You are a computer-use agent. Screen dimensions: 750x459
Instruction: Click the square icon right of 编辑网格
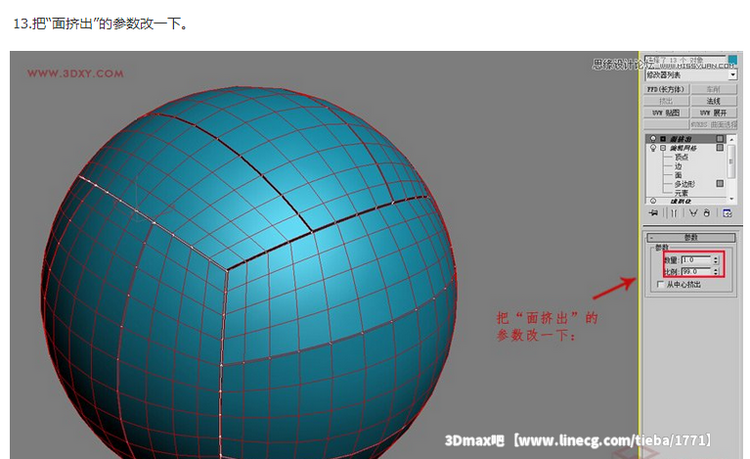pos(720,148)
